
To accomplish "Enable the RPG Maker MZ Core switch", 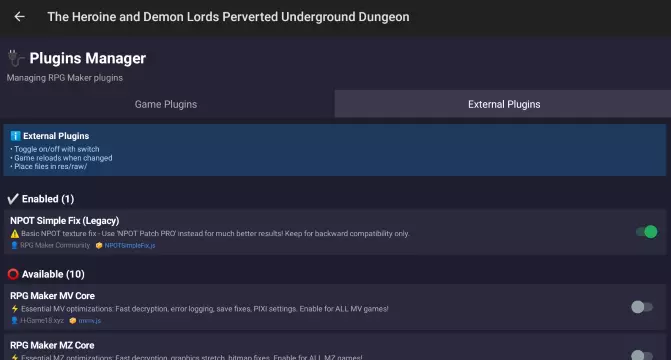I will [642, 355].
